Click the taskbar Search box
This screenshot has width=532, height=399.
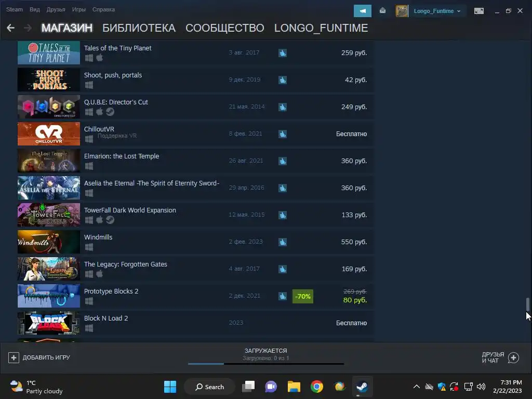209,387
